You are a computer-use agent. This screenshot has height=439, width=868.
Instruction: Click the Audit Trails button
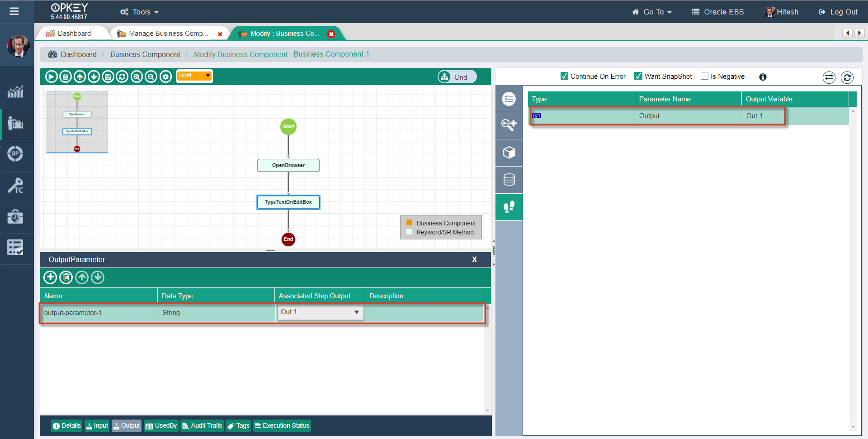coord(202,426)
